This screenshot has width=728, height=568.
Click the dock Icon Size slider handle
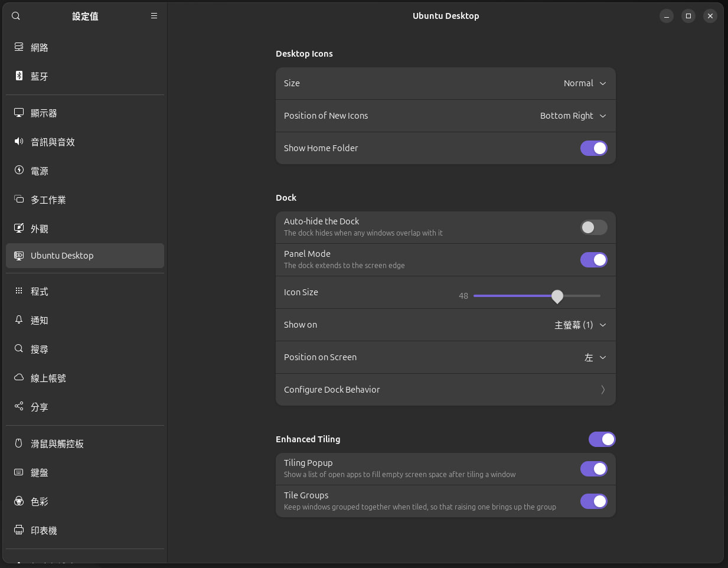pyautogui.click(x=557, y=296)
